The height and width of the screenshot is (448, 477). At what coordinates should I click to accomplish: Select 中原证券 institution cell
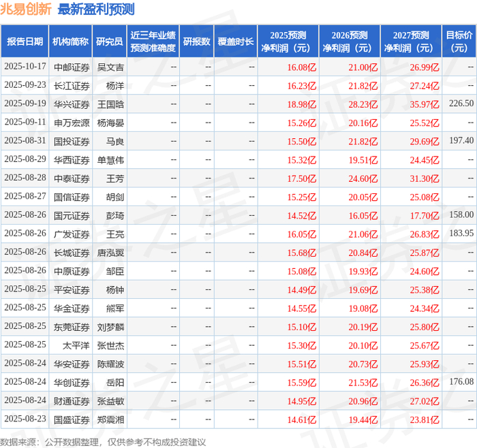72,271
